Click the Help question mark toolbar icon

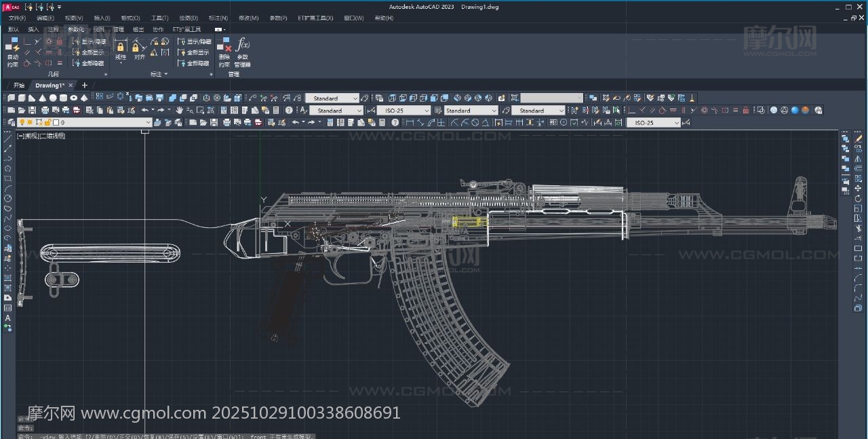point(289,110)
